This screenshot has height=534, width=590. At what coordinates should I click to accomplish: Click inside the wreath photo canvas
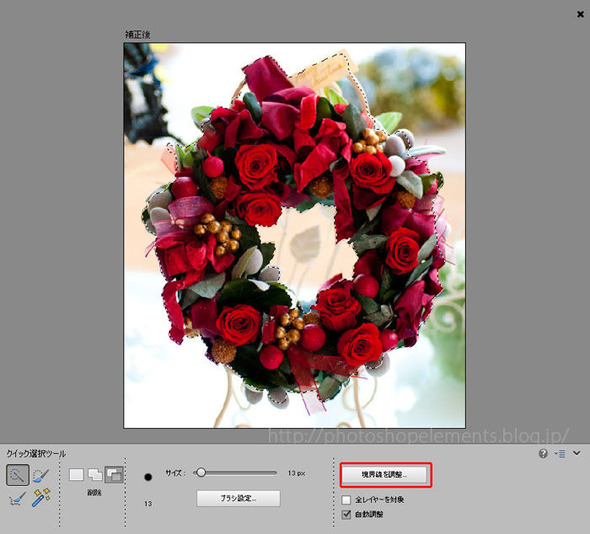pyautogui.click(x=295, y=235)
